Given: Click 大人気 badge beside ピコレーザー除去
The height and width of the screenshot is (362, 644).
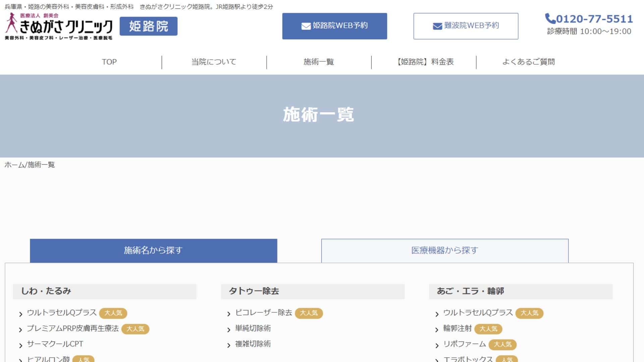Looking at the screenshot, I should [309, 313].
